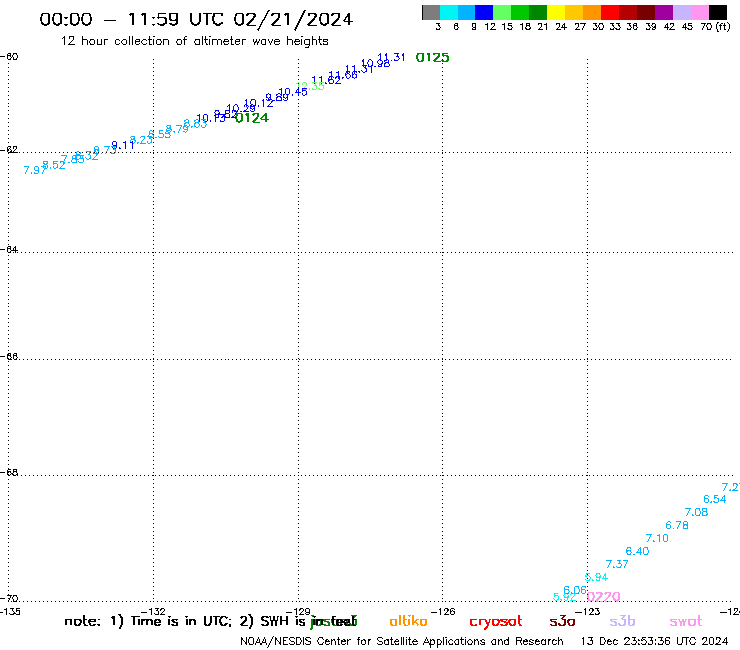This screenshot has width=740, height=650.
Task: Click the wave height value 6.54
Action: [715, 499]
